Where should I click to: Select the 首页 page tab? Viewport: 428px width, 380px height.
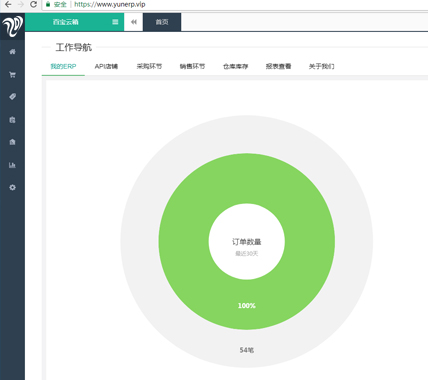tap(162, 22)
